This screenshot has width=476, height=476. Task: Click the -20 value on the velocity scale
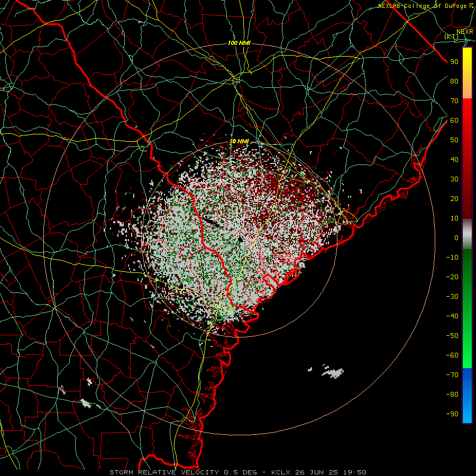coord(452,277)
